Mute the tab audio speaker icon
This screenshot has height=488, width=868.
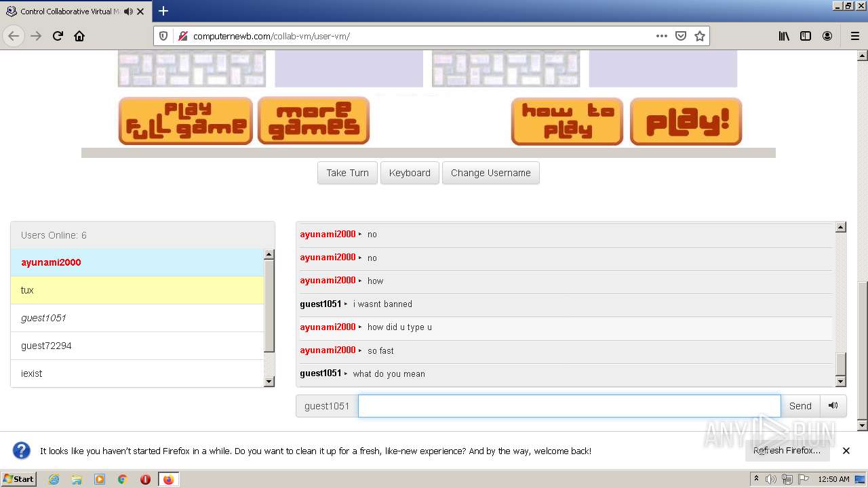128,12
